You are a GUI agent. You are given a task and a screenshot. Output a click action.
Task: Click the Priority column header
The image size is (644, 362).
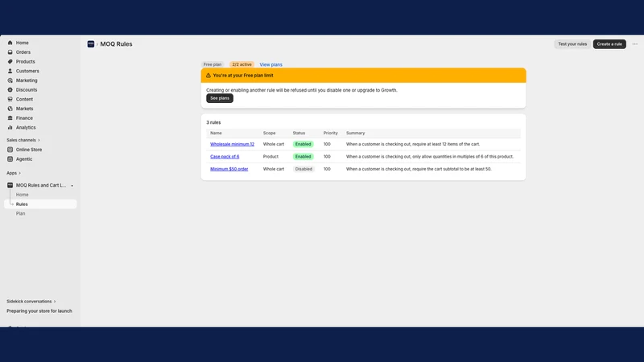click(x=331, y=133)
